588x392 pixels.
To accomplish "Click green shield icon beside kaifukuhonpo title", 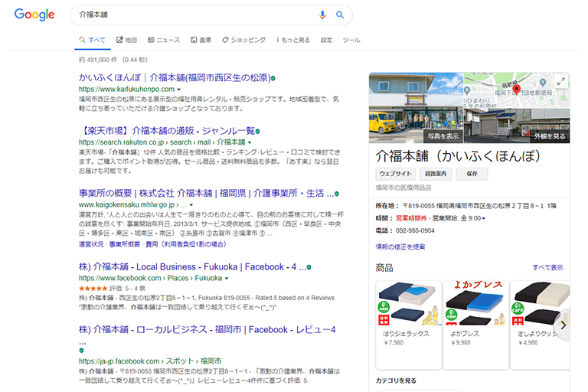I will point(273,78).
